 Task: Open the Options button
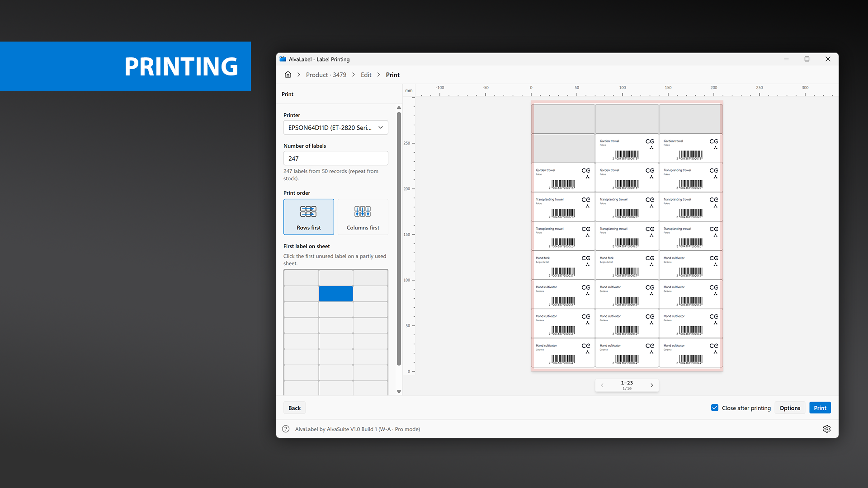tap(790, 408)
